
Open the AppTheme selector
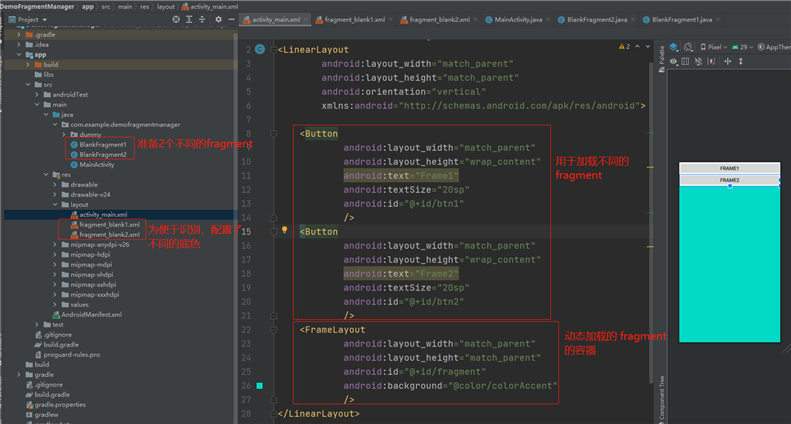(774, 47)
